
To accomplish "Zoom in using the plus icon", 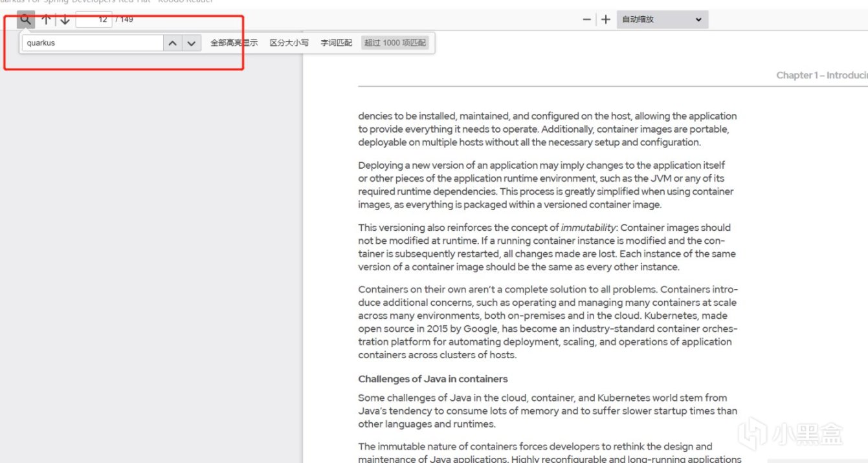I will (605, 19).
